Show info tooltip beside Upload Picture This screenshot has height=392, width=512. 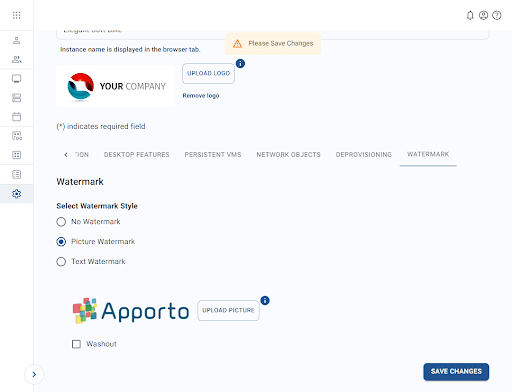coord(265,300)
